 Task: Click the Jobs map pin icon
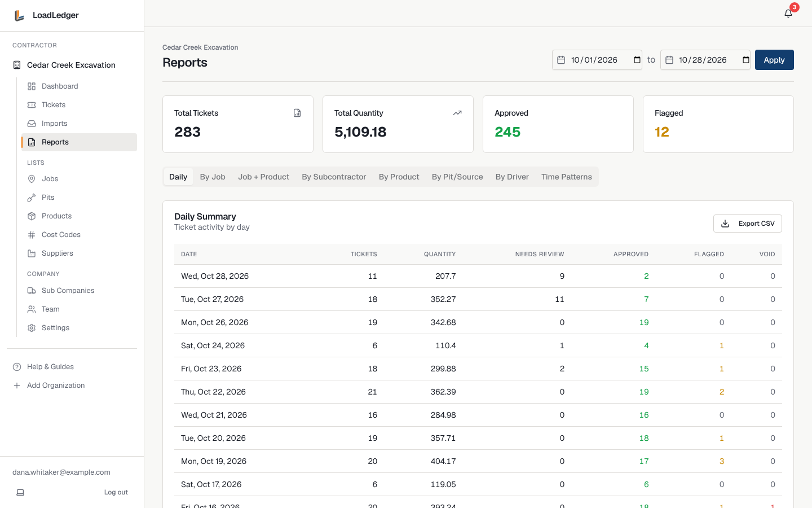coord(32,179)
